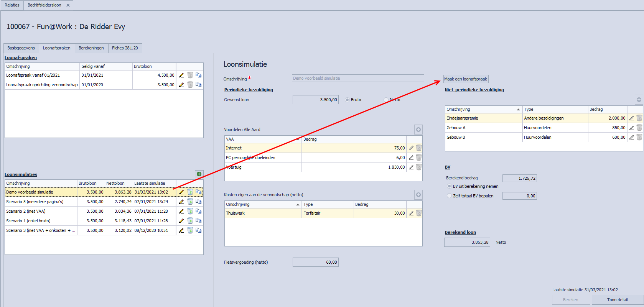The height and width of the screenshot is (307, 644).
Task: Delete Loonafspraak oprichting vennootschap row
Action: (x=190, y=85)
